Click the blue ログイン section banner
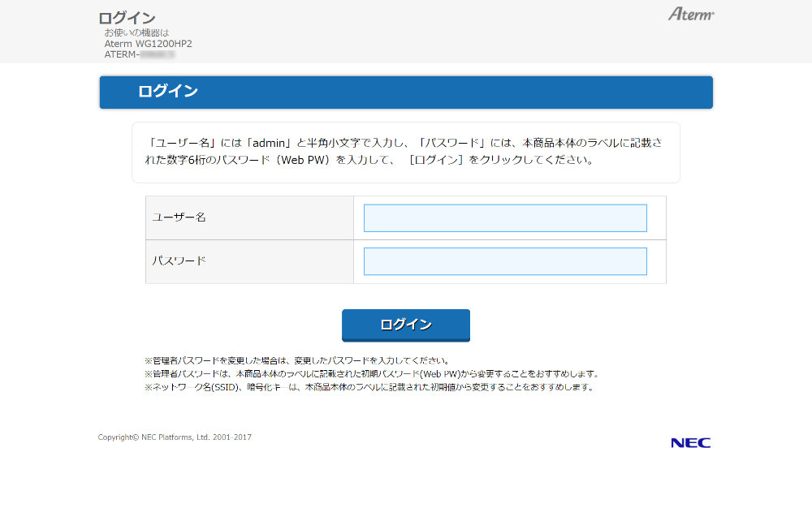This screenshot has height=521, width=812. point(406,93)
